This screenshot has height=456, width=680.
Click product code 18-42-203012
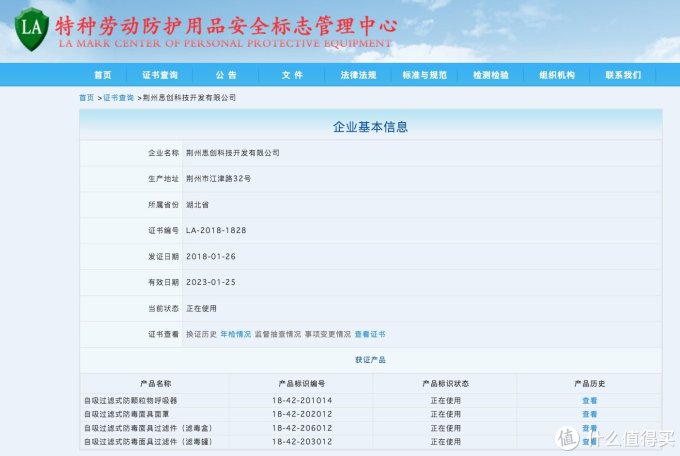pos(302,442)
